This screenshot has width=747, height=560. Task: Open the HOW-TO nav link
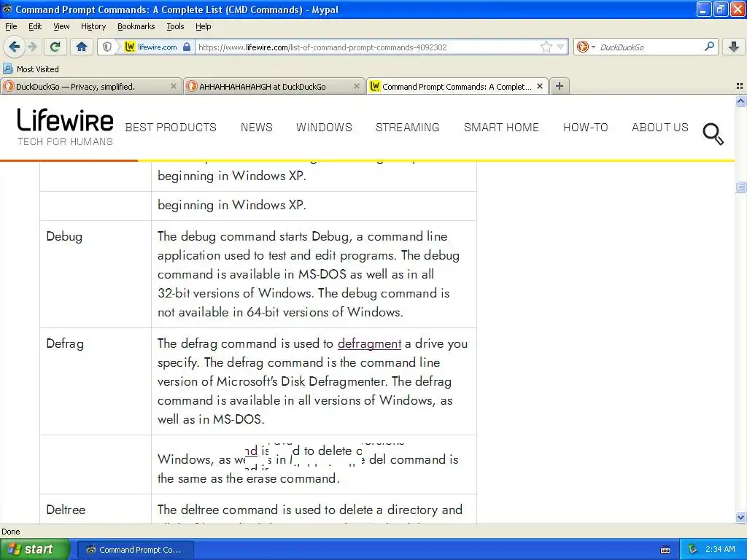[x=586, y=127]
